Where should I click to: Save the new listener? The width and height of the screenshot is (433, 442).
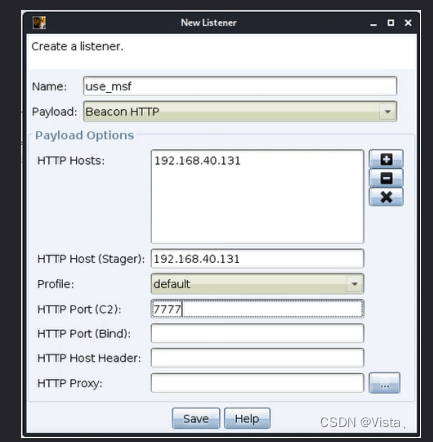[x=196, y=418]
